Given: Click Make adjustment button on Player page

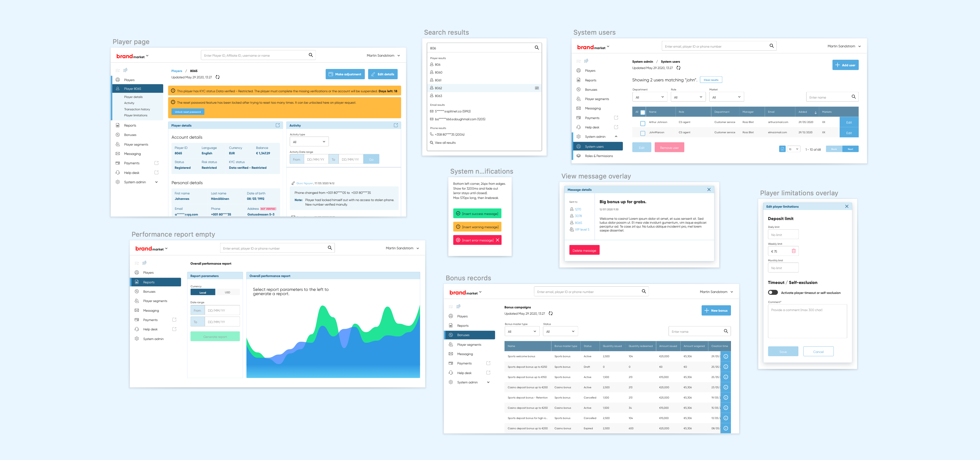Looking at the screenshot, I should click(x=345, y=74).
